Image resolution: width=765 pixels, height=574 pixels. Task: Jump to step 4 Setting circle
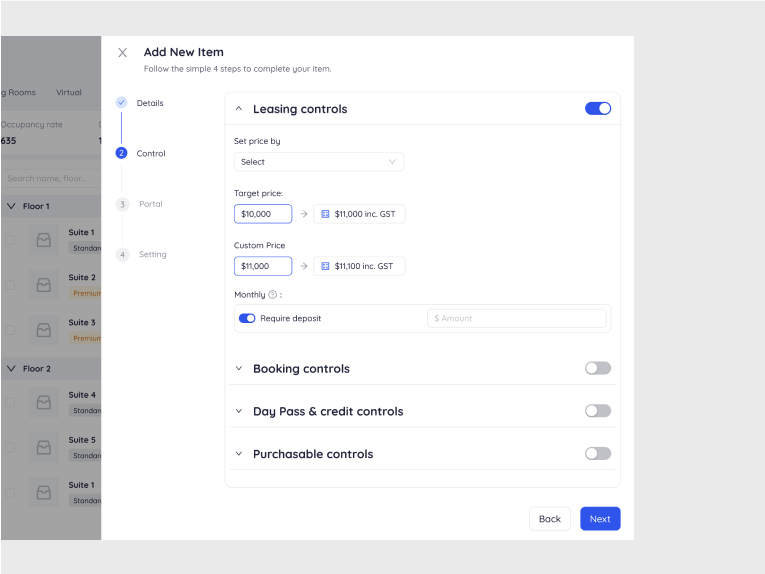coord(122,255)
